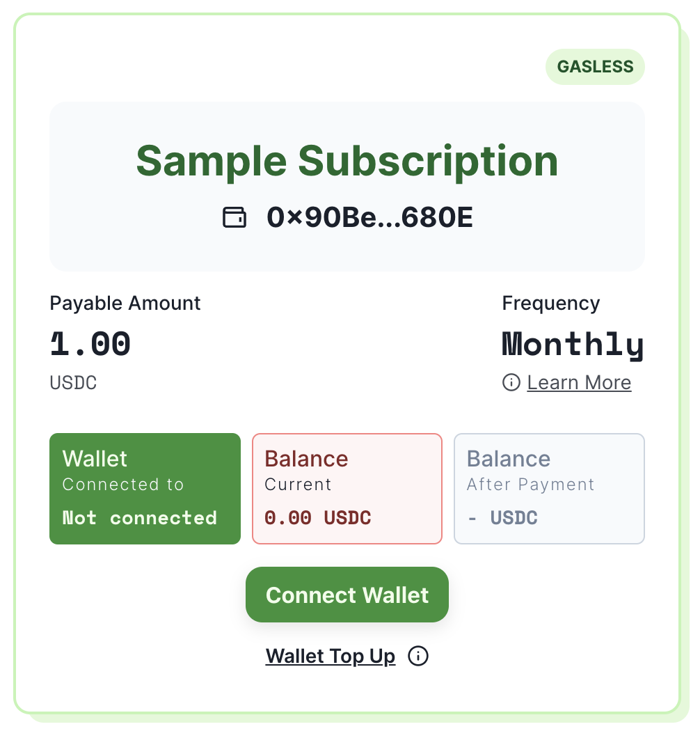700x738 pixels.
Task: Click the info icon beside Wallet Top Up
Action: [x=418, y=656]
